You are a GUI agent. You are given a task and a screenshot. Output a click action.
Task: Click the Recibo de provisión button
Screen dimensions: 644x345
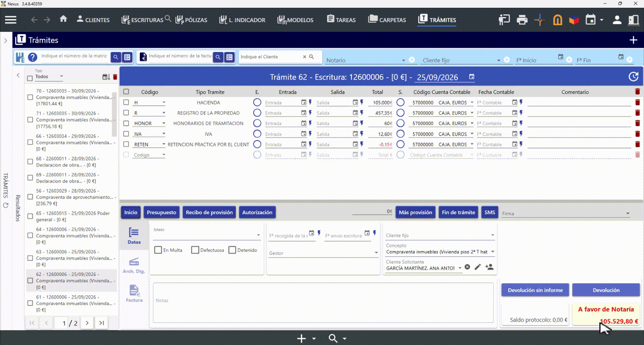click(x=209, y=213)
